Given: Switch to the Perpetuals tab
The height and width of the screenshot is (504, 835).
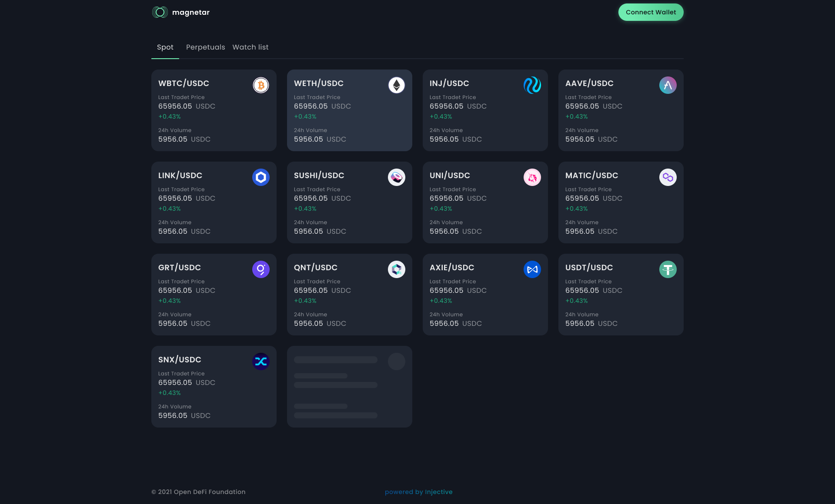Looking at the screenshot, I should [x=205, y=47].
